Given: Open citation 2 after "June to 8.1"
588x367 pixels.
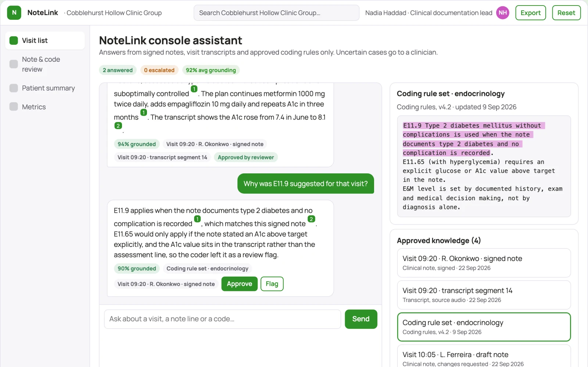Looking at the screenshot, I should [x=118, y=126].
